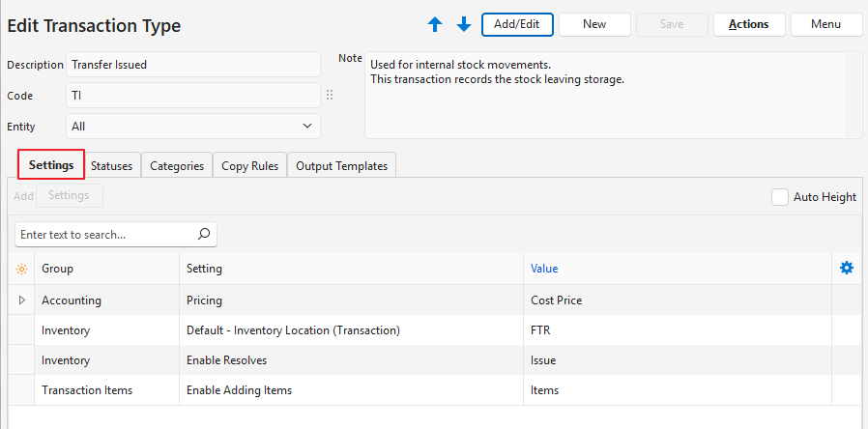Open the Menu button
868x429 pixels.
pyautogui.click(x=825, y=24)
